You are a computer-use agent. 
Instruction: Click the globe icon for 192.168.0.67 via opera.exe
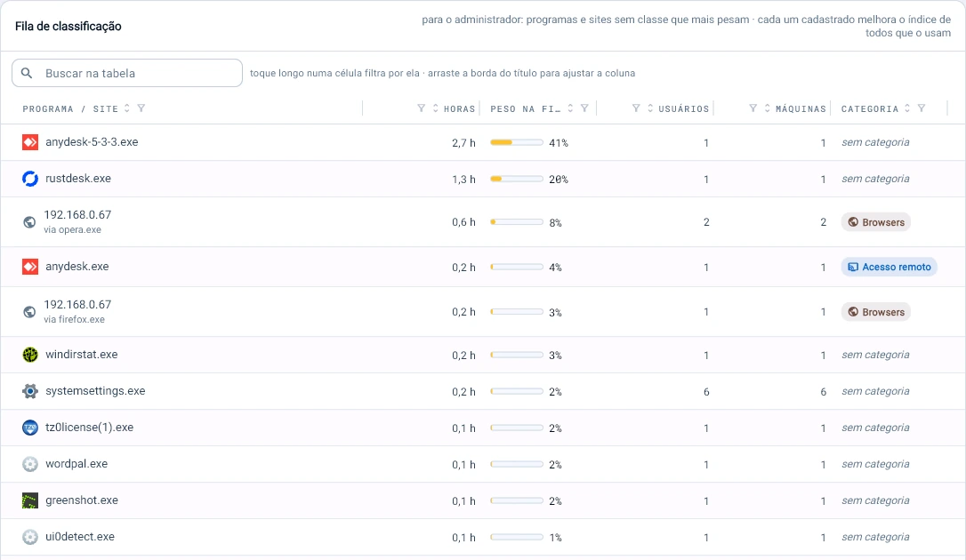(x=29, y=222)
